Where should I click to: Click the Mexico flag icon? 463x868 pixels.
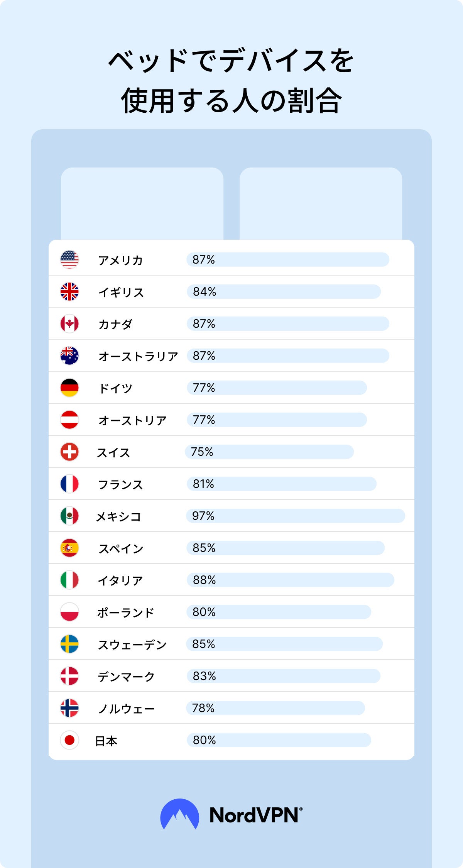69,516
